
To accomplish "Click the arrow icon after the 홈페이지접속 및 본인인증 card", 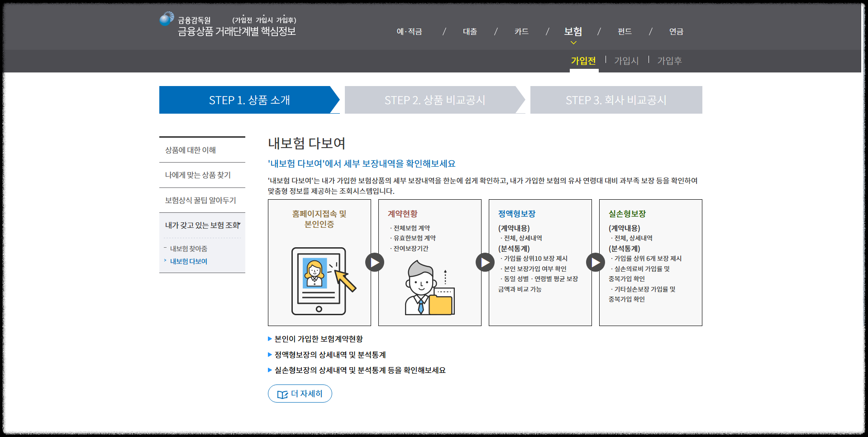I will pos(375,262).
